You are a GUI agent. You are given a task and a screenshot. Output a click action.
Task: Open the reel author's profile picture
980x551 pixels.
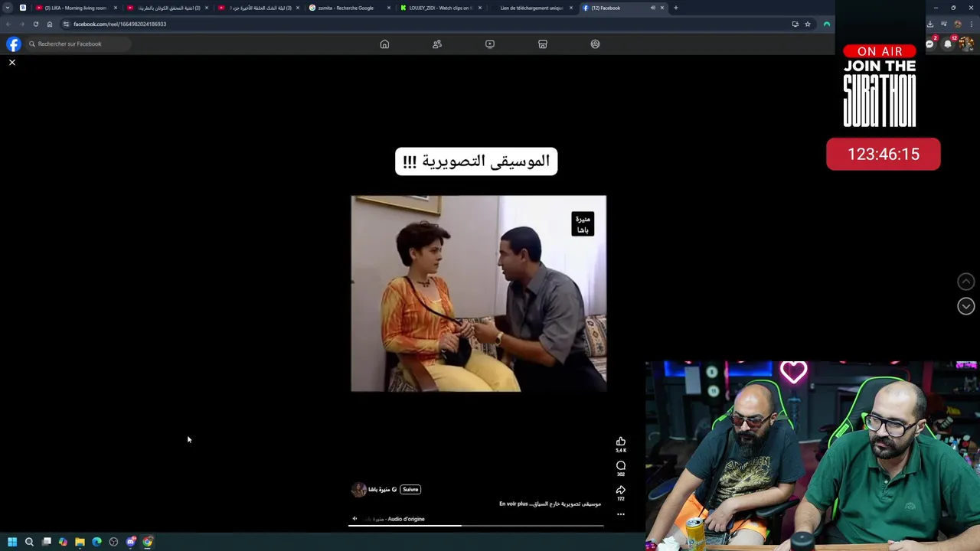point(358,490)
